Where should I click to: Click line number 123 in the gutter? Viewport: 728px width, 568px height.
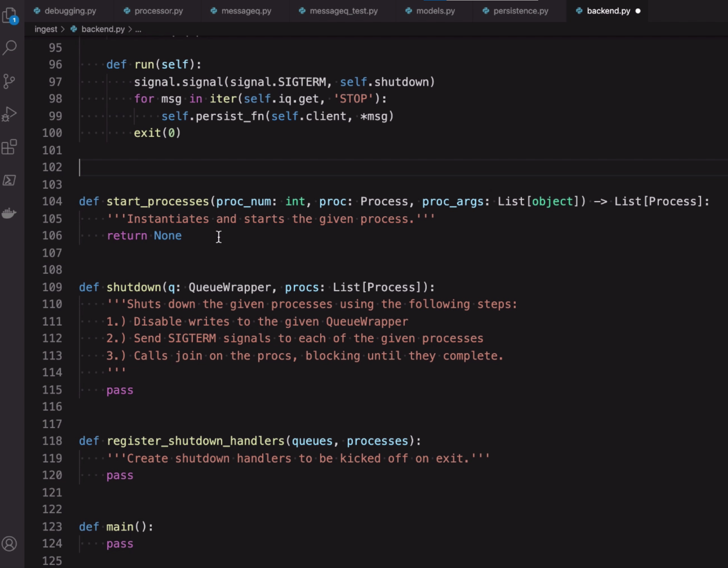click(52, 527)
